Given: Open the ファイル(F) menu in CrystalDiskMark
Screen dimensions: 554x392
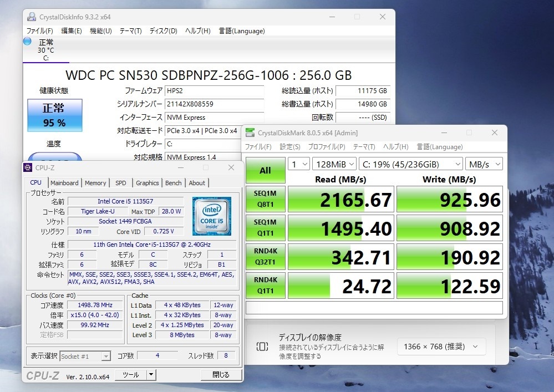Looking at the screenshot, I should 258,146.
